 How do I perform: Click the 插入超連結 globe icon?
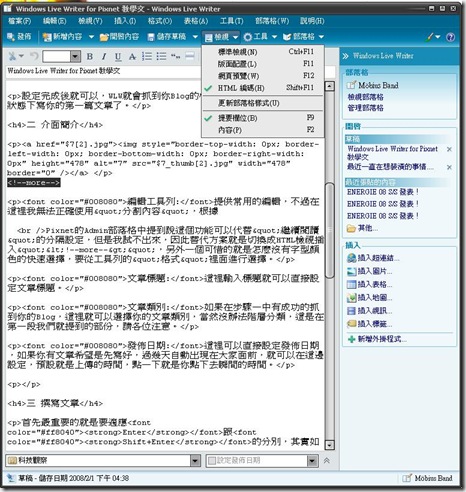point(351,258)
